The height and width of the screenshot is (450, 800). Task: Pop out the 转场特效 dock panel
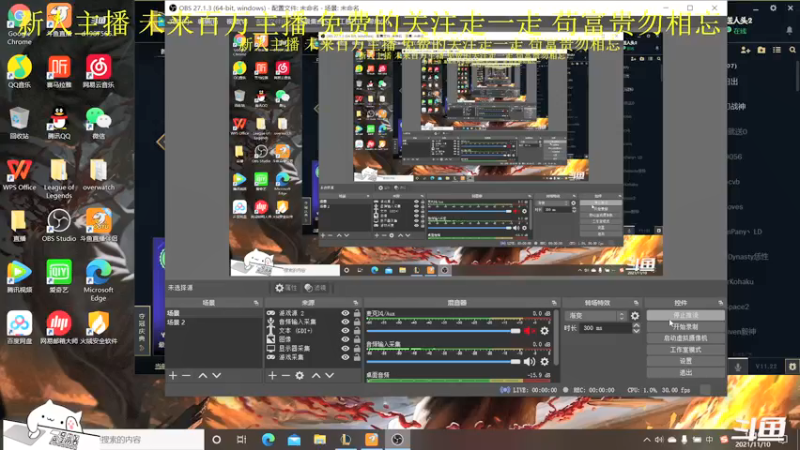636,303
